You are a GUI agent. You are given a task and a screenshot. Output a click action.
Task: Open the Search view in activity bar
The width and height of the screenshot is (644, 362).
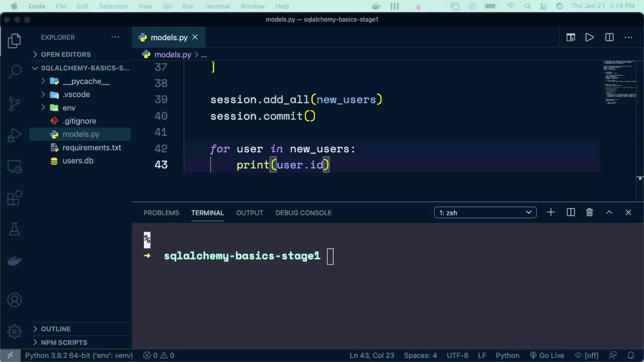point(15,72)
